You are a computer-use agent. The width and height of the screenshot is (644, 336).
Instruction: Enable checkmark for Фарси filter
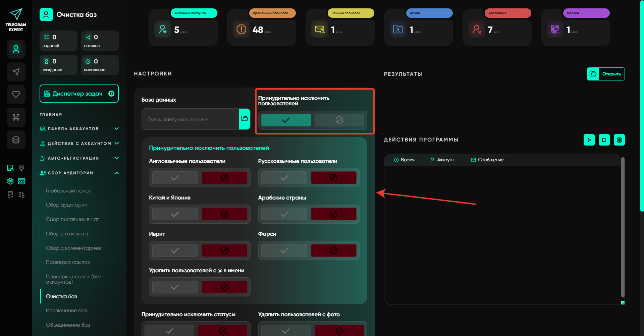(x=284, y=250)
